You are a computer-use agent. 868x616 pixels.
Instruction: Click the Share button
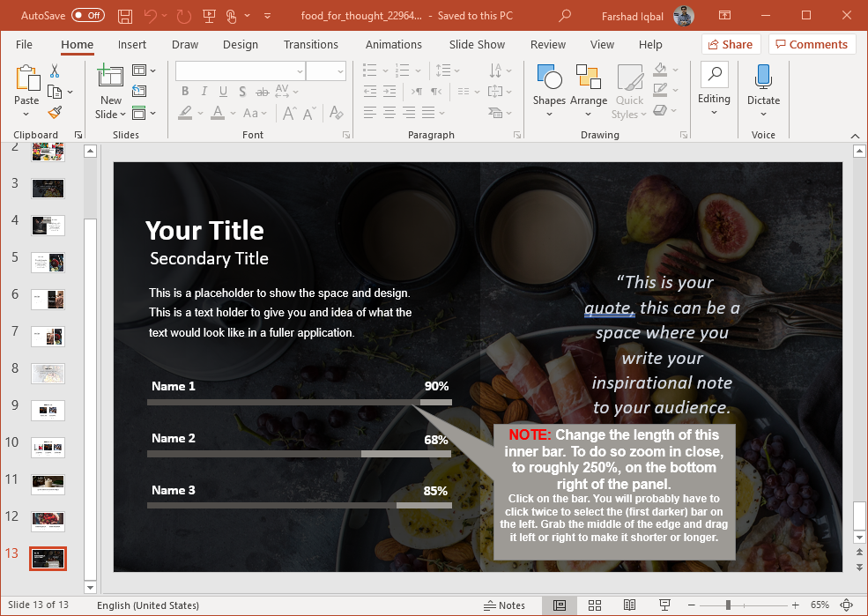point(731,44)
